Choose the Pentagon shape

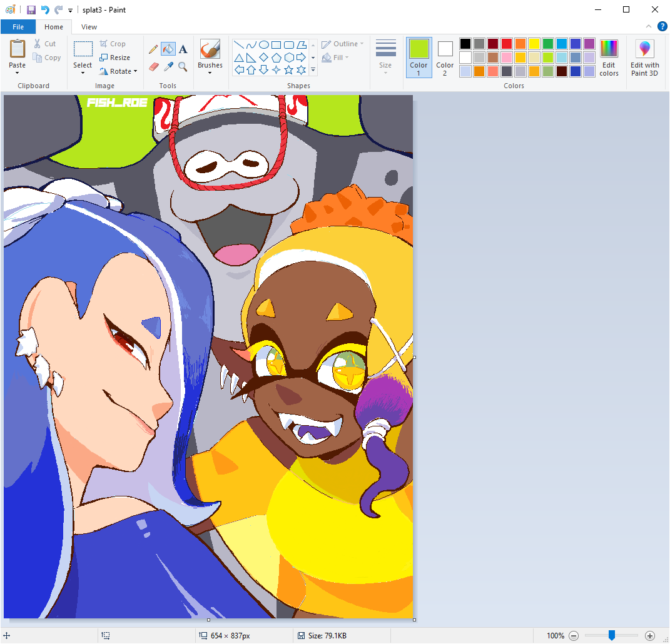pyautogui.click(x=277, y=58)
